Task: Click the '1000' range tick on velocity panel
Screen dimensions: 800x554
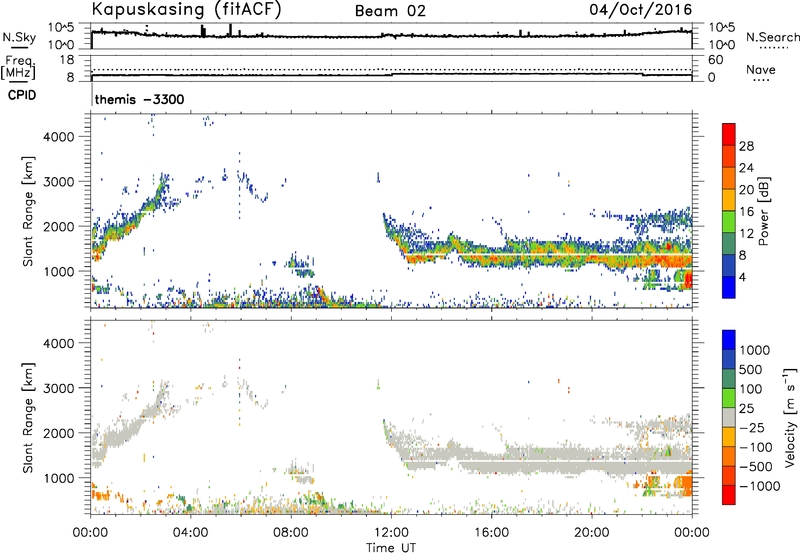Action: click(59, 478)
